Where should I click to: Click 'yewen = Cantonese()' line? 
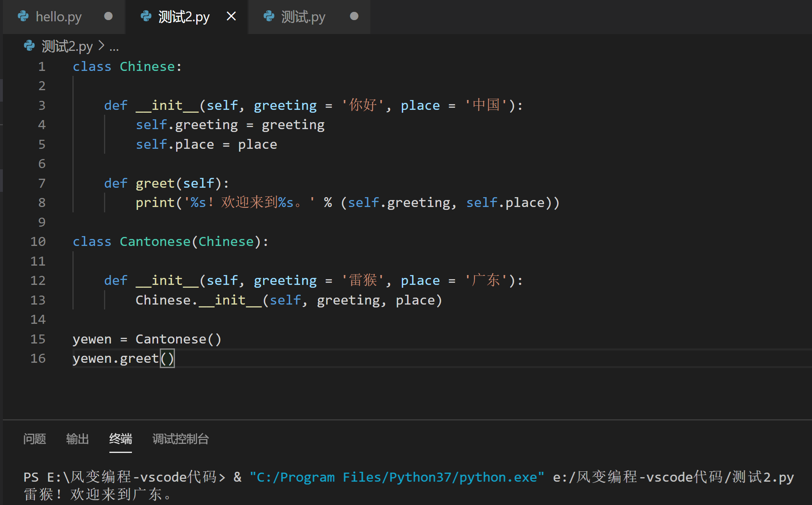(147, 339)
